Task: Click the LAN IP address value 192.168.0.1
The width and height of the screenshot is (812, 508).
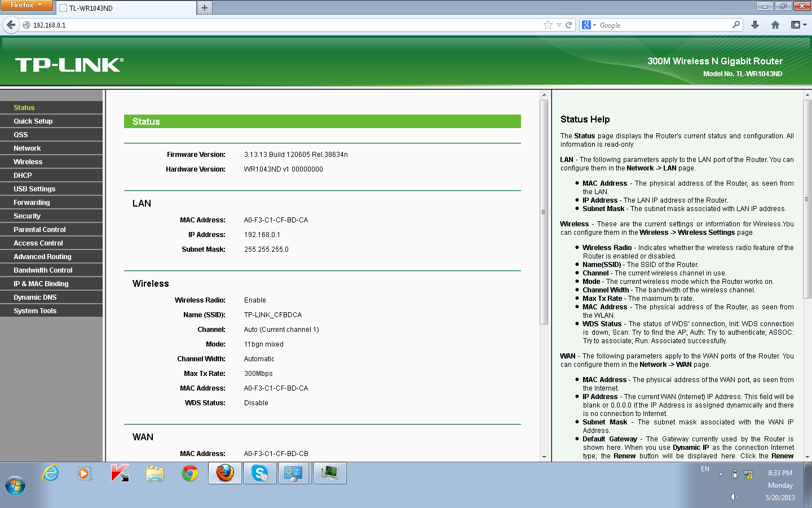Action: tap(262, 235)
